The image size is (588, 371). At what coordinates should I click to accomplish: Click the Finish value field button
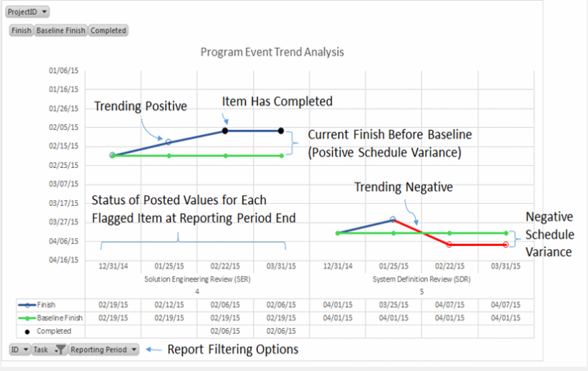pos(21,31)
